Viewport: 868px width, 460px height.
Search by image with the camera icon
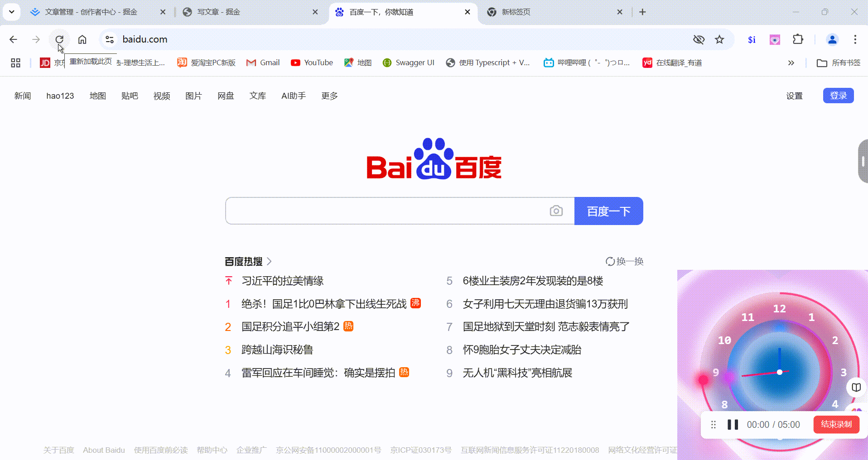[556, 211]
